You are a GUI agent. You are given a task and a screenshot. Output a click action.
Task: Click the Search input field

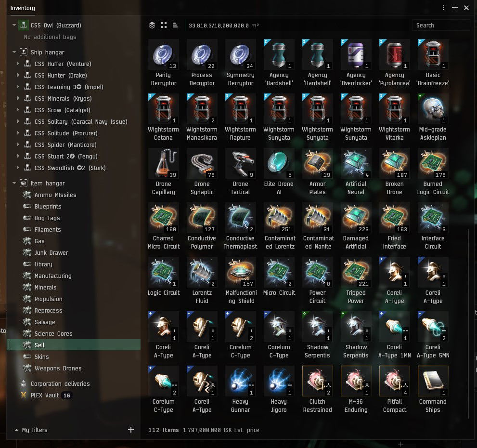click(441, 26)
